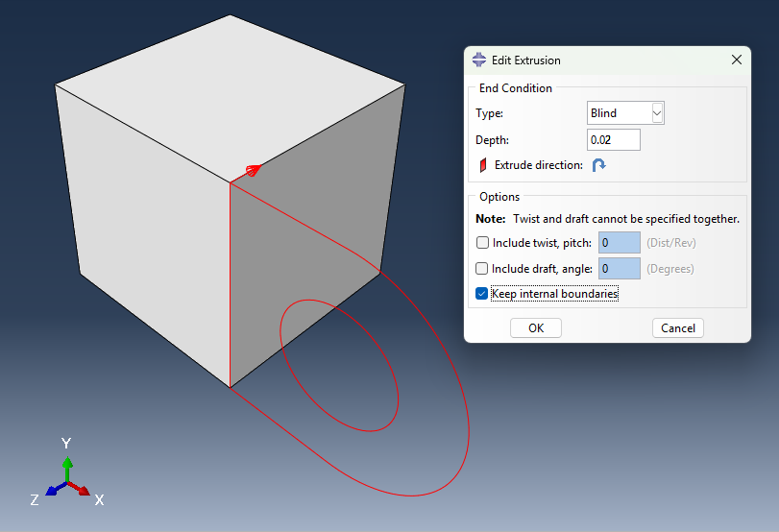The width and height of the screenshot is (779, 532).
Task: Select the red arrowhead on the cube edge
Action: (253, 171)
